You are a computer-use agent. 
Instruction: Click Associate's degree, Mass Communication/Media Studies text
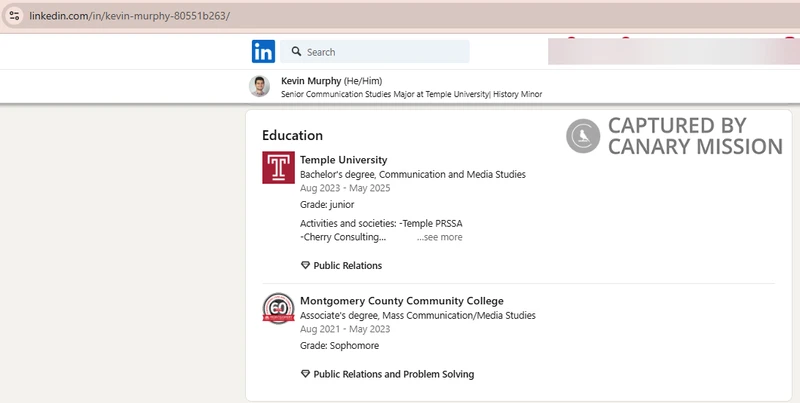418,316
